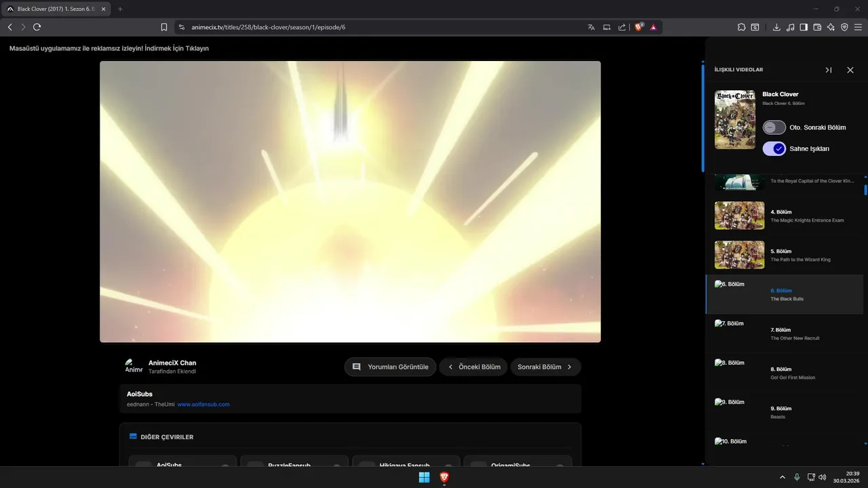Image resolution: width=868 pixels, height=488 pixels.
Task: Click the DİĞER ÇEVİRİLER section header icon
Action: coord(133,436)
